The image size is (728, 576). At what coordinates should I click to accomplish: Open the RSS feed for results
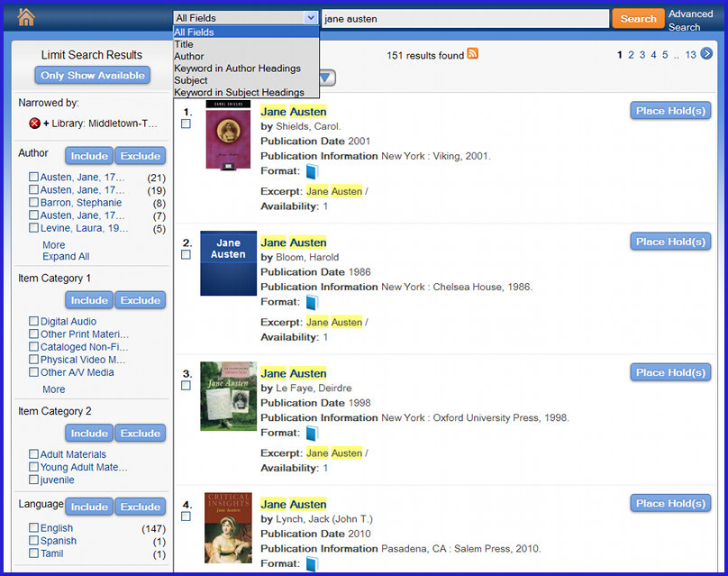[473, 54]
